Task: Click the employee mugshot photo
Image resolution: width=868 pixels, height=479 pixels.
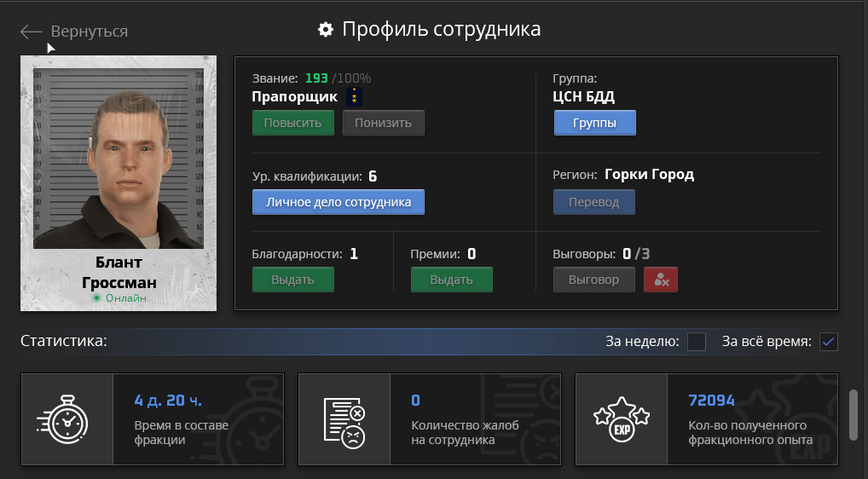Action: (x=119, y=159)
